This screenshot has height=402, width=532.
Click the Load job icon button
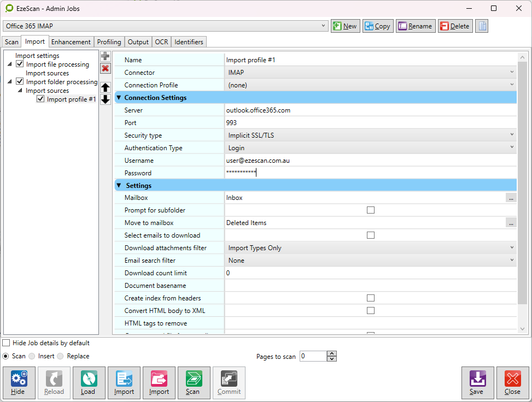click(x=89, y=382)
